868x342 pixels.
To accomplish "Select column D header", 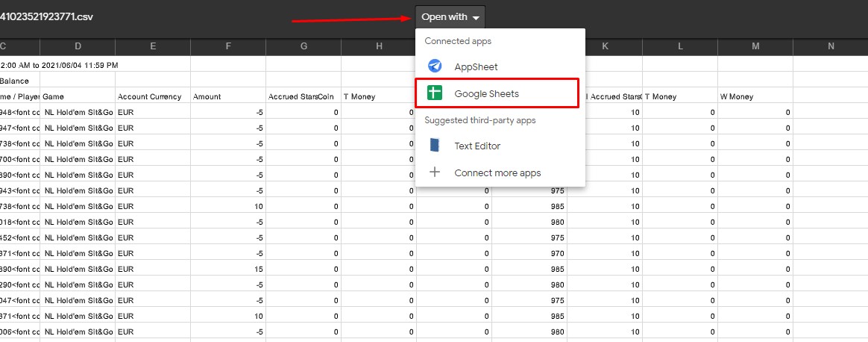I will coord(78,46).
